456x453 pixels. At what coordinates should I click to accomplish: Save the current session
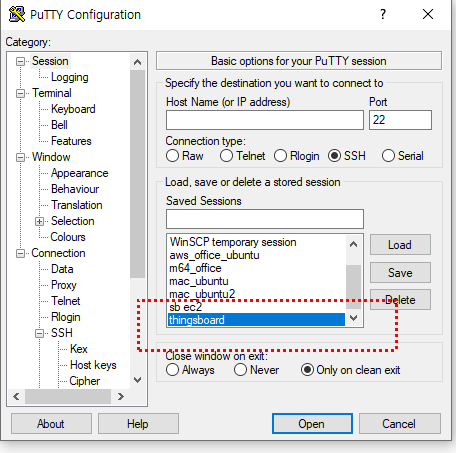[400, 273]
